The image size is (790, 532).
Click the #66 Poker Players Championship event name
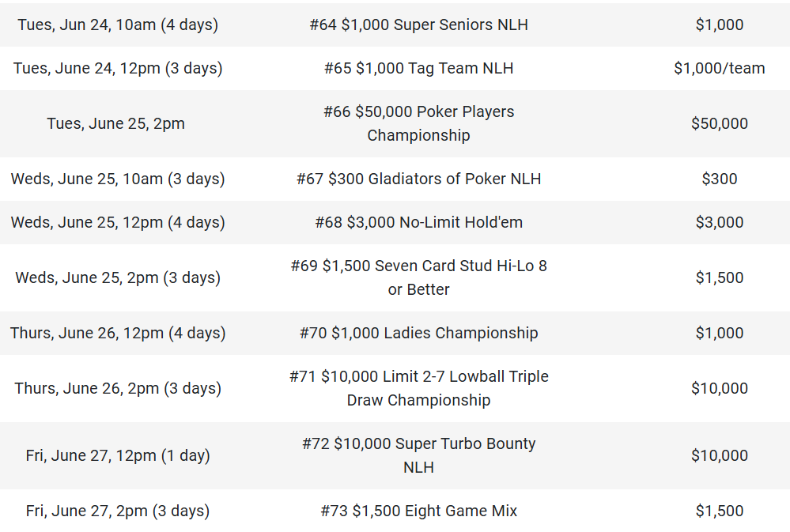click(x=418, y=123)
